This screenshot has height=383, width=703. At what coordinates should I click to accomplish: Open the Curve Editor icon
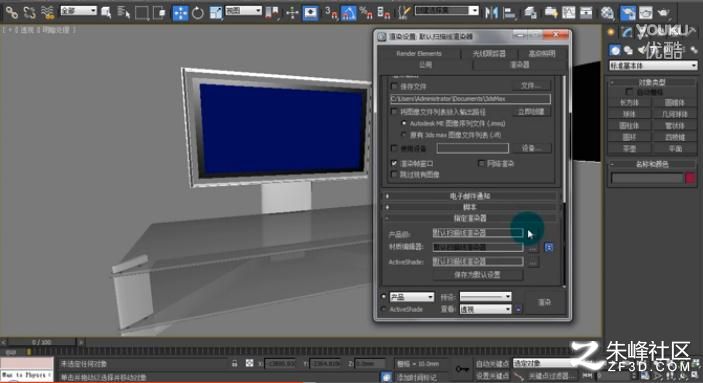click(568, 13)
